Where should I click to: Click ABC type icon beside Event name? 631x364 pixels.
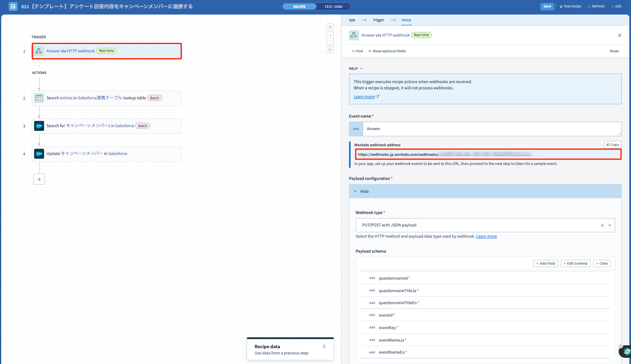point(356,129)
